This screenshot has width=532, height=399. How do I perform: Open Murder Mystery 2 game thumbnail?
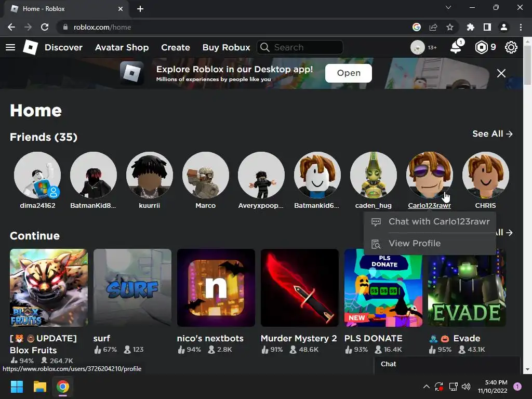300,288
